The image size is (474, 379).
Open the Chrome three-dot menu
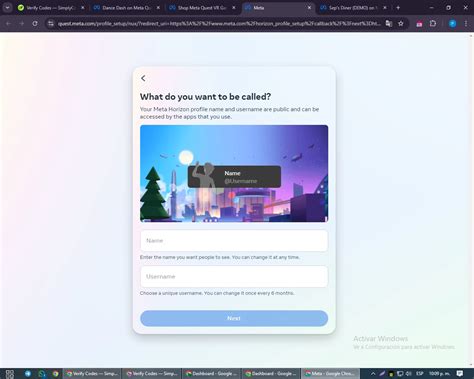pyautogui.click(x=466, y=23)
